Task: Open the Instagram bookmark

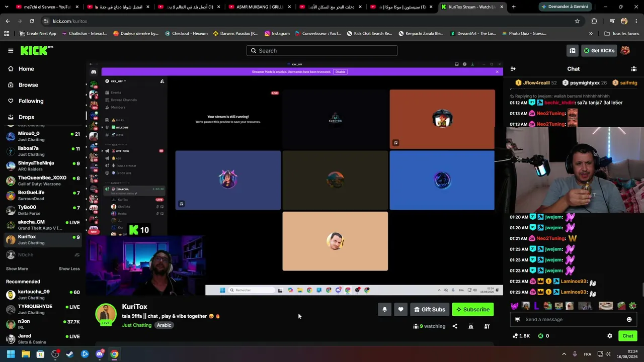Action: 277,34
